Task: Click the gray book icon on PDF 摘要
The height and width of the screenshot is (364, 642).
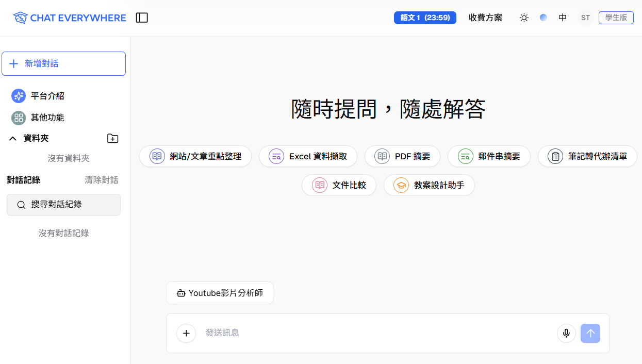Action: click(x=382, y=156)
